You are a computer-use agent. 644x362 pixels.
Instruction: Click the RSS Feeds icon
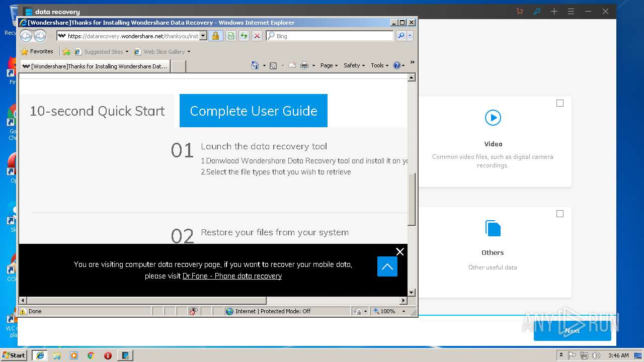click(273, 65)
